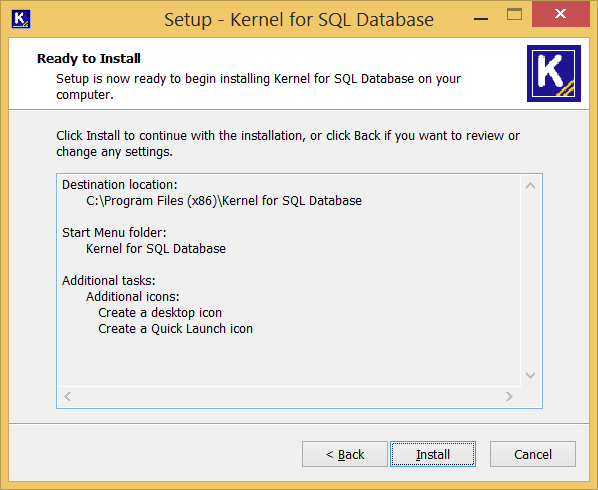The image size is (598, 490).
Task: Maximize the Setup window
Action: click(514, 14)
